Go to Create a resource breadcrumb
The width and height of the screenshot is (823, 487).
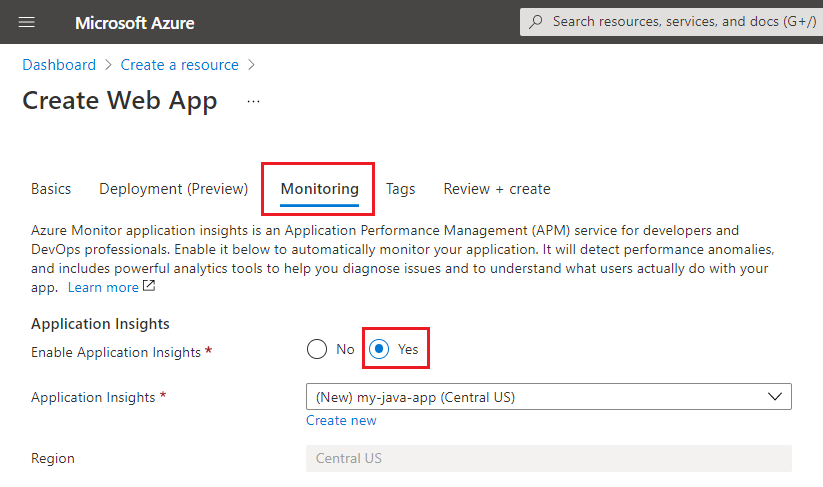[x=180, y=65]
